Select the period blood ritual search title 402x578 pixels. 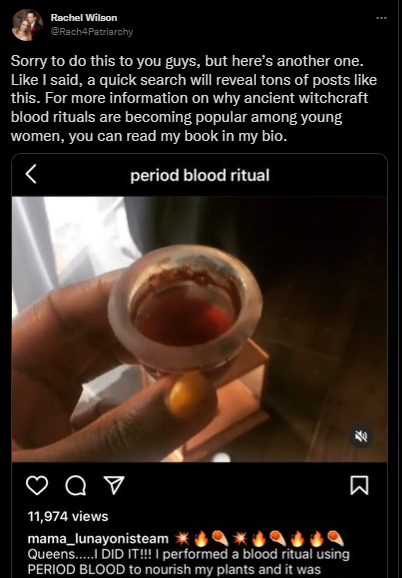coord(200,175)
